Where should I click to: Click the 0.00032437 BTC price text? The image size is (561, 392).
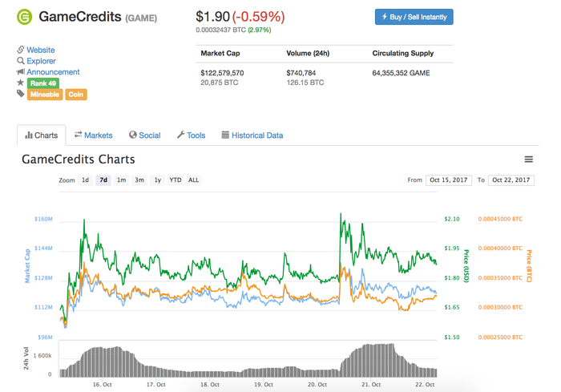[x=220, y=30]
